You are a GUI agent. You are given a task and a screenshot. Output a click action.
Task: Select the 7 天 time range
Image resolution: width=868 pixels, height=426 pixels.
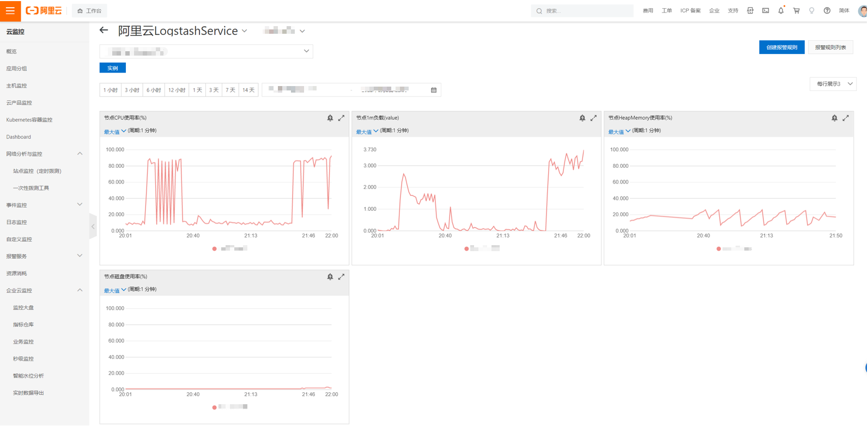point(230,90)
